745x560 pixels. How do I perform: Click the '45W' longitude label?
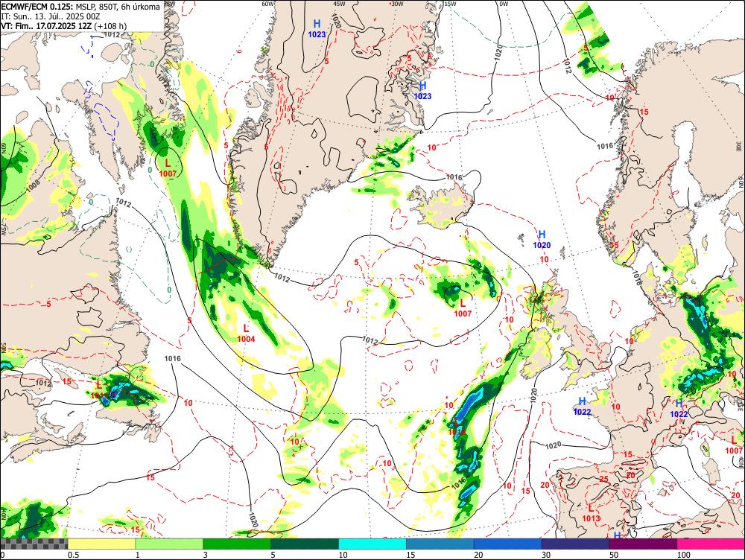[x=339, y=4]
